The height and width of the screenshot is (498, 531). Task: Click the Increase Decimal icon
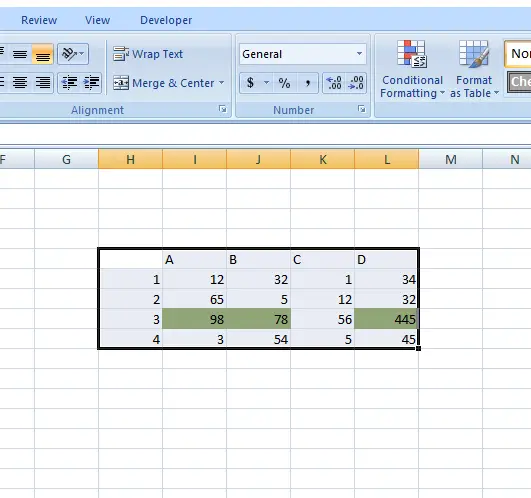(x=334, y=83)
